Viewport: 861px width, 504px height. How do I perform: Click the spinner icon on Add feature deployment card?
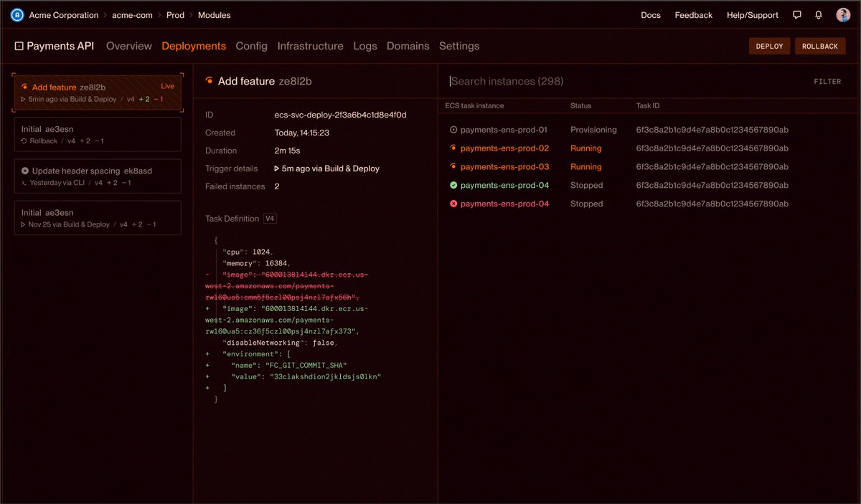[25, 87]
